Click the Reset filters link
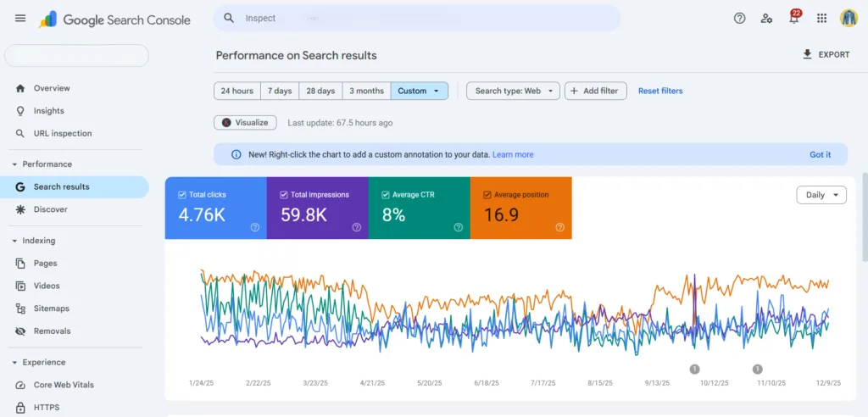The height and width of the screenshot is (417, 868). coord(660,91)
